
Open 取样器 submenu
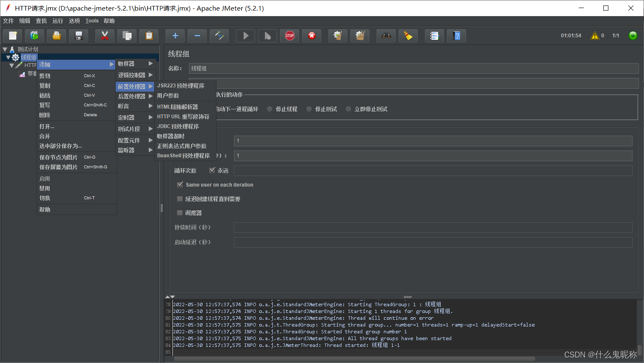tap(135, 64)
